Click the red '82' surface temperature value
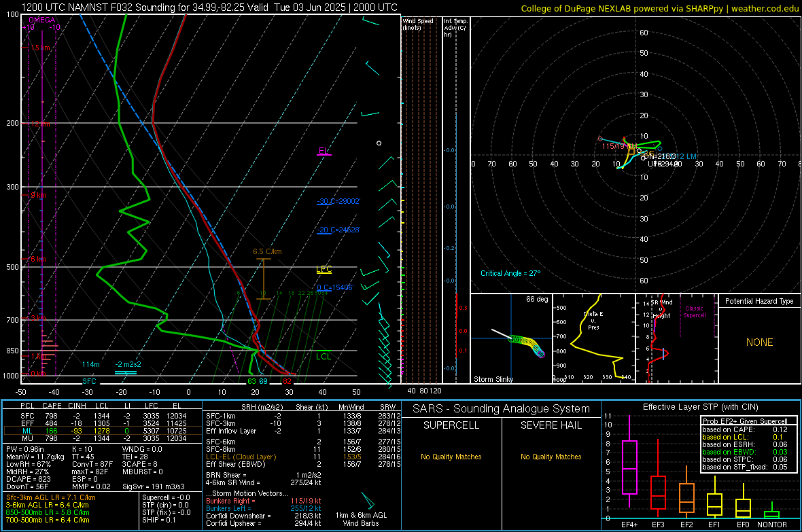 (287, 381)
